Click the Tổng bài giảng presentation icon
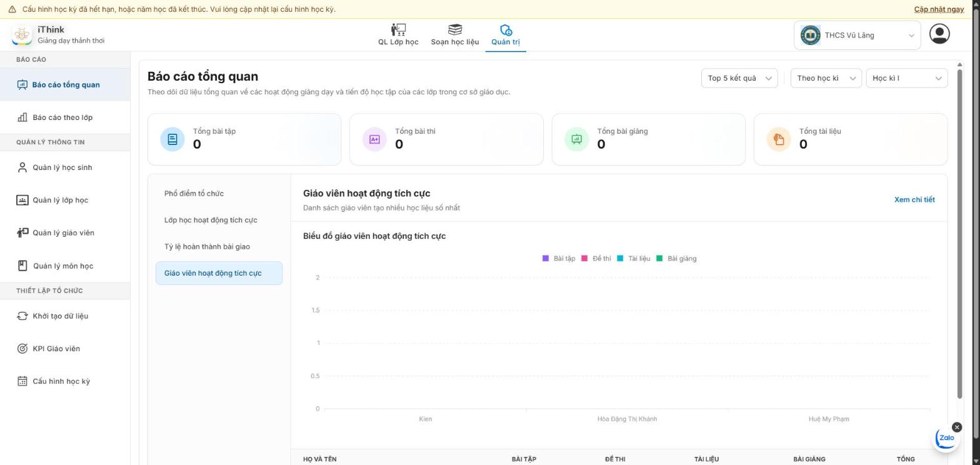Viewport: 980px width, 465px height. coord(577,139)
